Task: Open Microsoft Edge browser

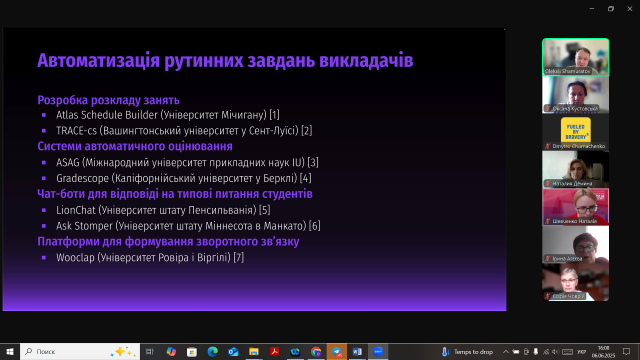Action: pyautogui.click(x=212, y=351)
